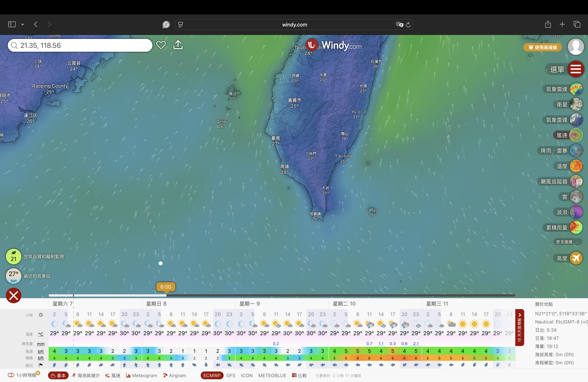588x382 pixels.
Task: Share this location with upload icon
Action: tap(178, 45)
